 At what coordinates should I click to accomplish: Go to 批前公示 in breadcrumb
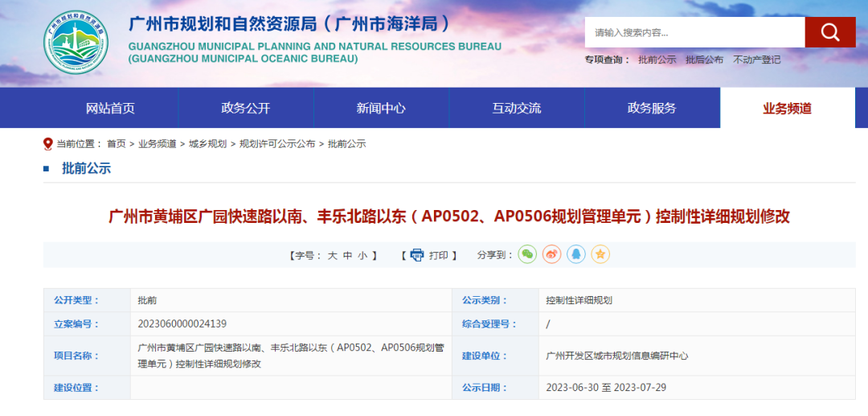pos(346,144)
